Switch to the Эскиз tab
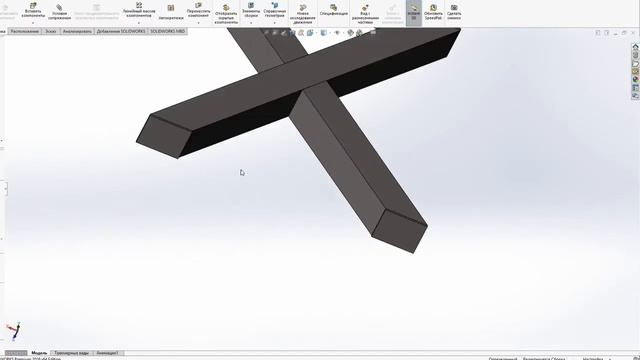This screenshot has height=360, width=640. pos(51,31)
